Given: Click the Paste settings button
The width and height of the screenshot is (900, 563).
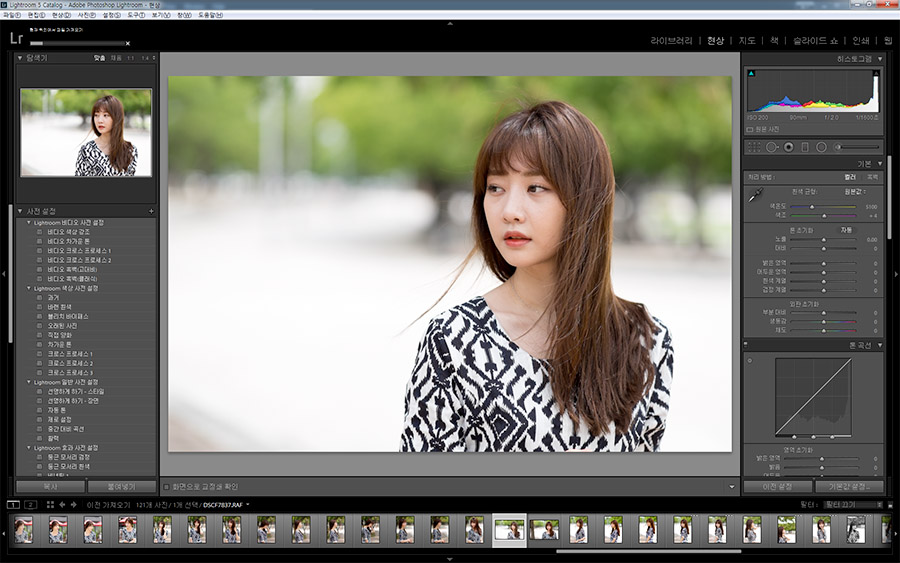Looking at the screenshot, I should [122, 487].
